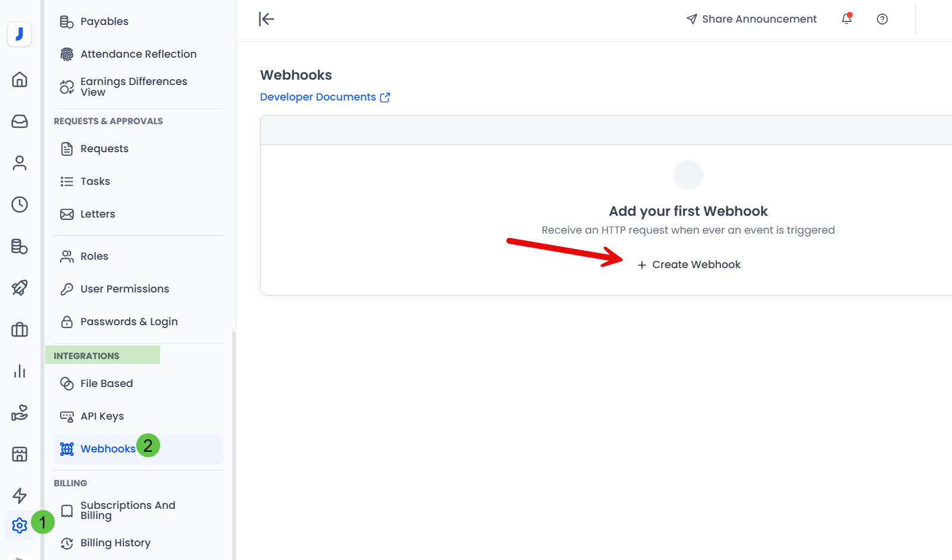
Task: Click the Jisr logo at top left
Action: coord(20,34)
